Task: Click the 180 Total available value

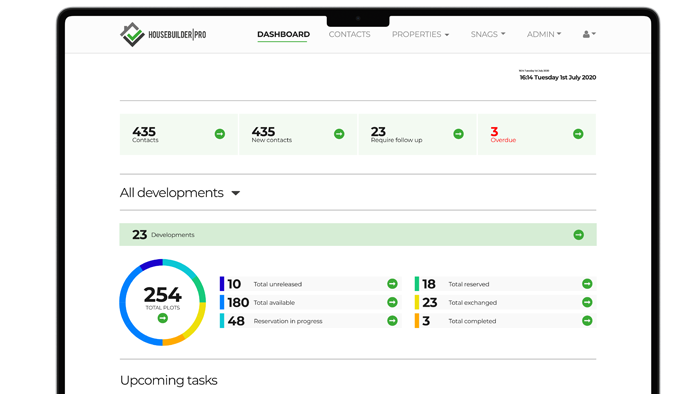Action: [x=238, y=303]
